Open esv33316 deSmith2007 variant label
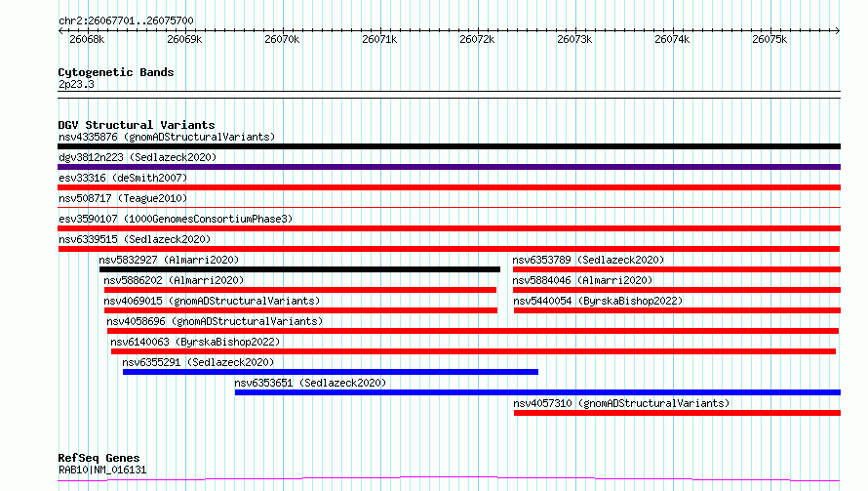868x491 pixels. click(123, 178)
